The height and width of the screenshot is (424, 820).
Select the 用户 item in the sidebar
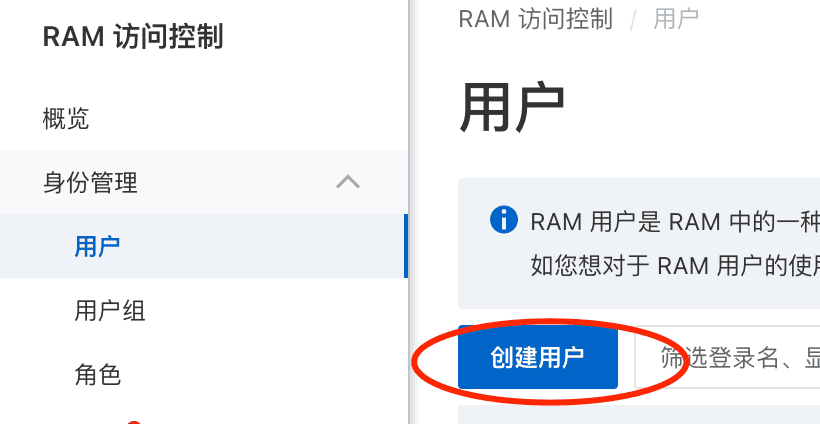click(202, 246)
